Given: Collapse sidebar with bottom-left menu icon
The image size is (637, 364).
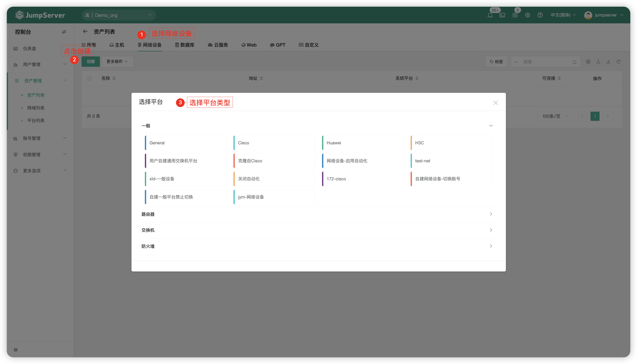Looking at the screenshot, I should click(16, 350).
